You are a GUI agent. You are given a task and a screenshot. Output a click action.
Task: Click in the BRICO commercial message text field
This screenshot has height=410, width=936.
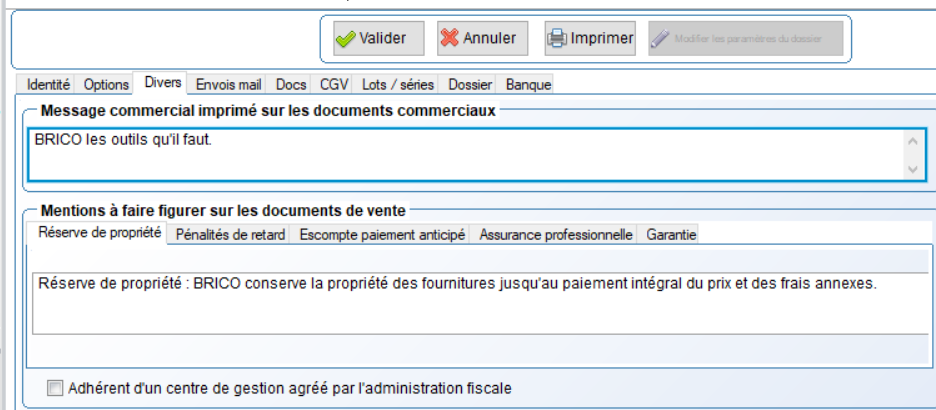pos(460,154)
